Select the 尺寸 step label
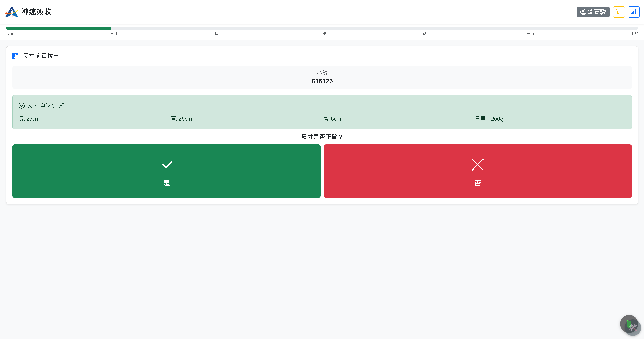Image resolution: width=644 pixels, height=339 pixels. point(114,34)
